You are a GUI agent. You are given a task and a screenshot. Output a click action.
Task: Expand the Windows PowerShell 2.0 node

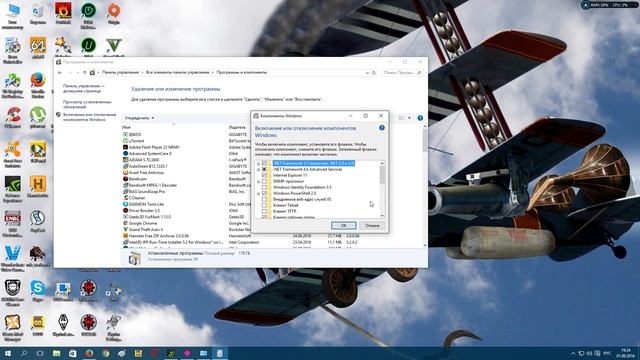point(258,193)
